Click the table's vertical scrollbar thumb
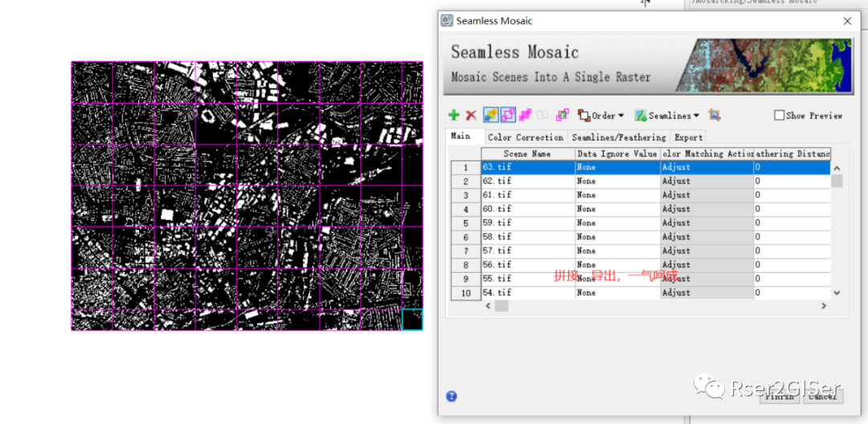 pos(837,181)
